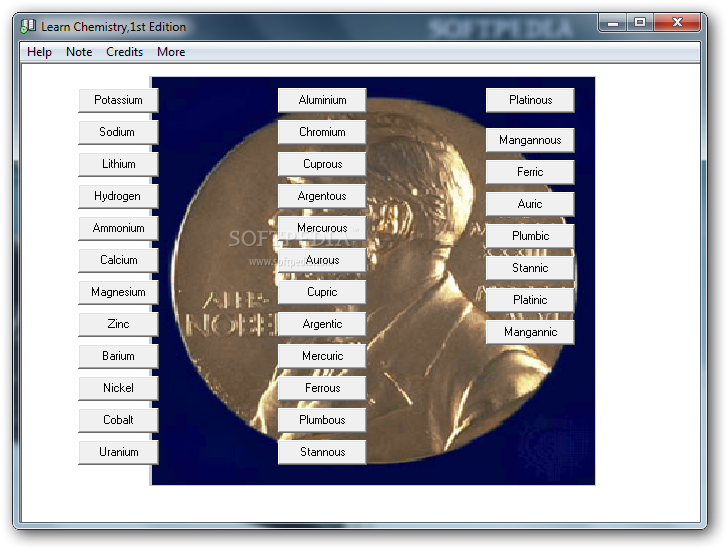The image size is (728, 550).
Task: Click the Calcium button
Action: [118, 260]
